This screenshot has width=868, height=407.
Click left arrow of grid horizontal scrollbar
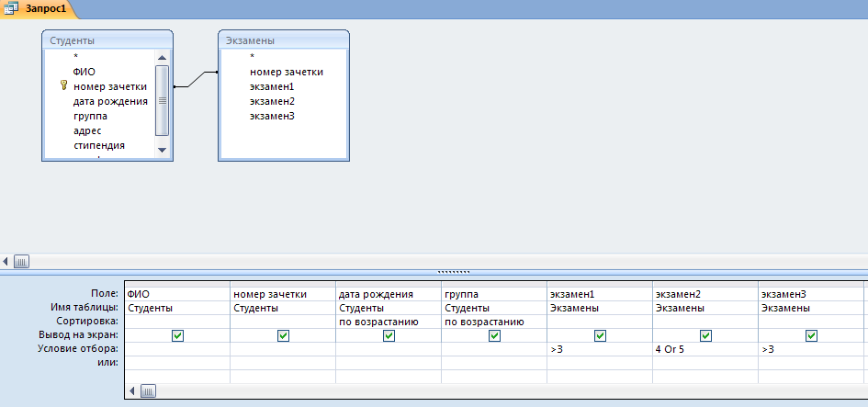click(x=131, y=391)
